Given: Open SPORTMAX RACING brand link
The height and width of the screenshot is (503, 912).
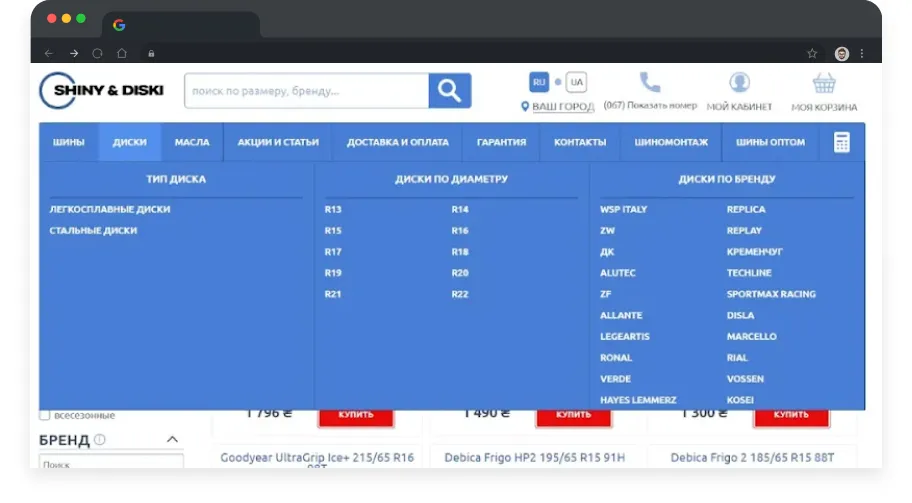Looking at the screenshot, I should 771,294.
